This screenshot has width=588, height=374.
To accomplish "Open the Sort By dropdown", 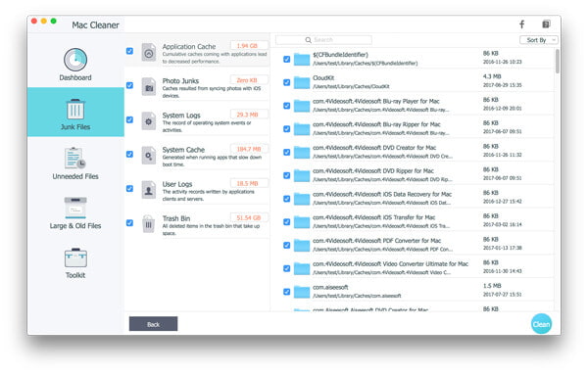I will coord(539,40).
